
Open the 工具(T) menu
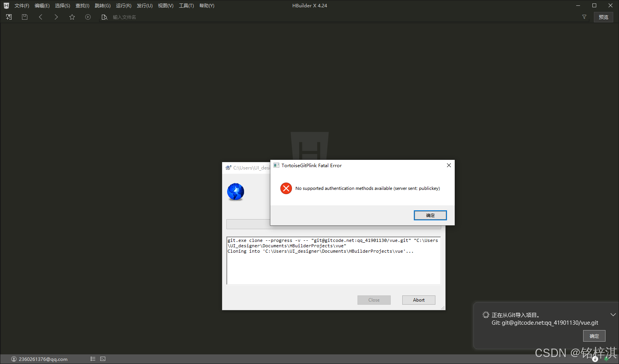coord(186,6)
